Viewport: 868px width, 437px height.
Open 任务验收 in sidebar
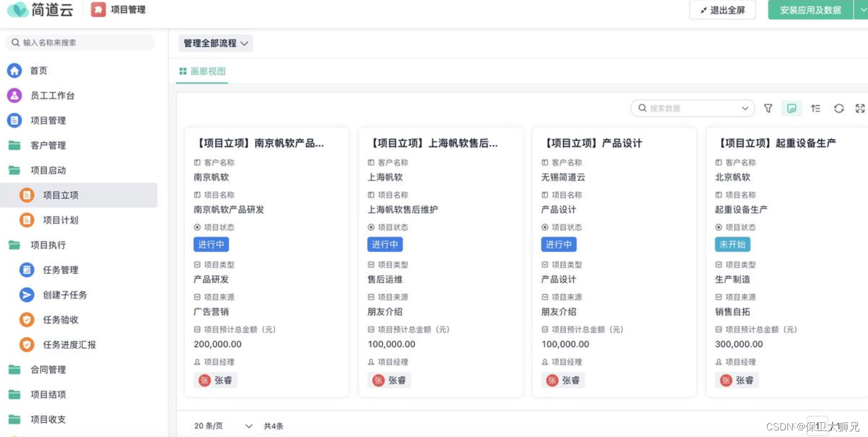60,320
